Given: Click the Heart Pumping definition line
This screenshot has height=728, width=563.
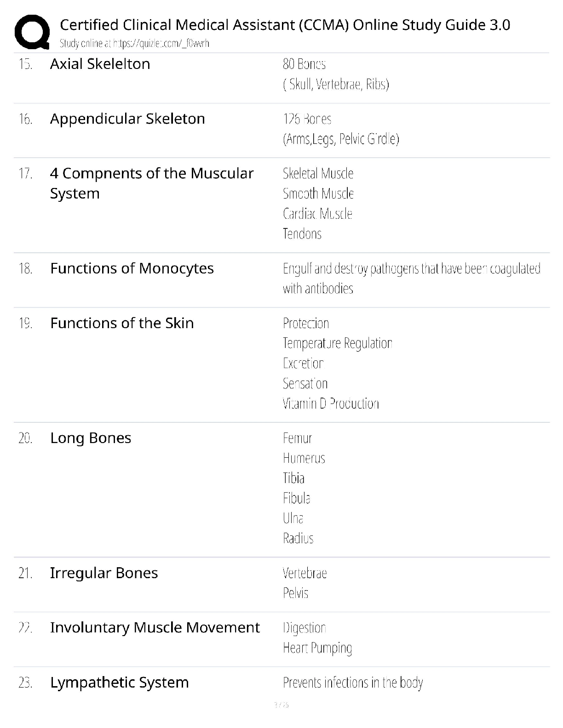Looking at the screenshot, I should point(317,648).
